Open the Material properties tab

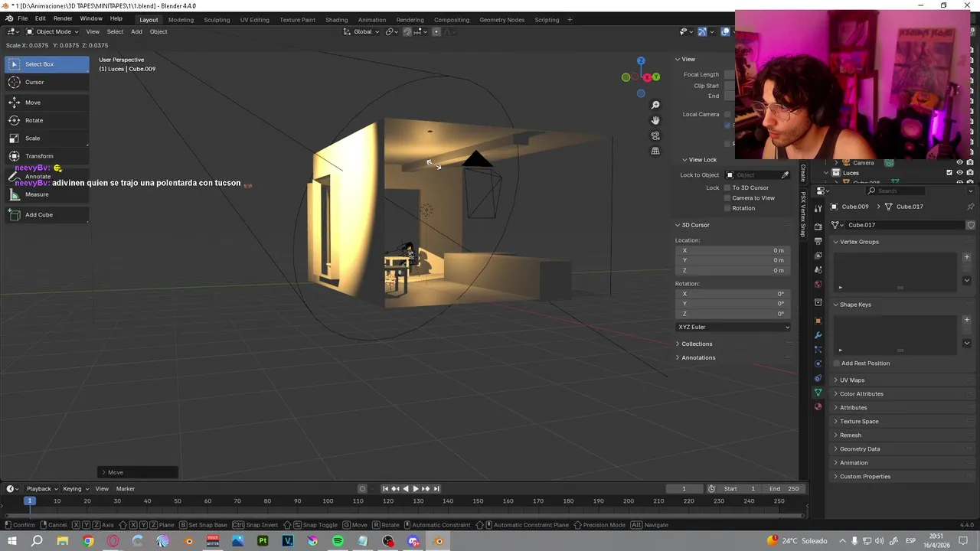coord(818,407)
